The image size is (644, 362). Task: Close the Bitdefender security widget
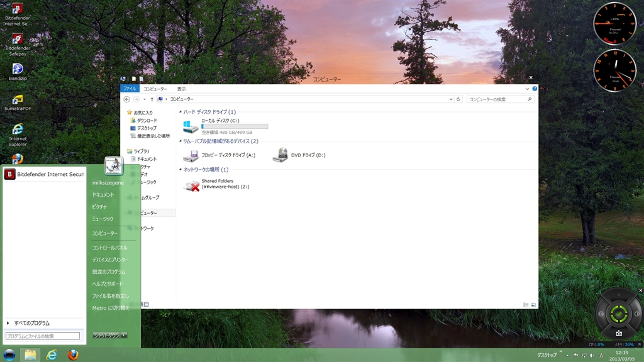tap(640, 290)
